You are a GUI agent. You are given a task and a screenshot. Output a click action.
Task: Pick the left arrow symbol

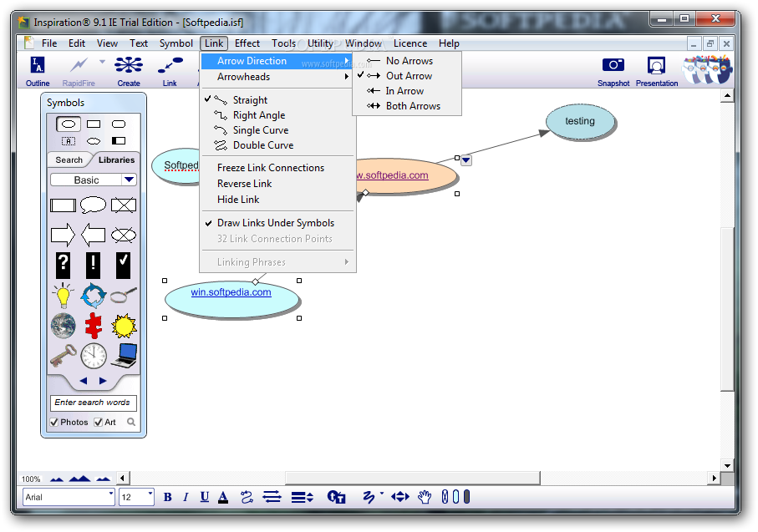pos(94,235)
